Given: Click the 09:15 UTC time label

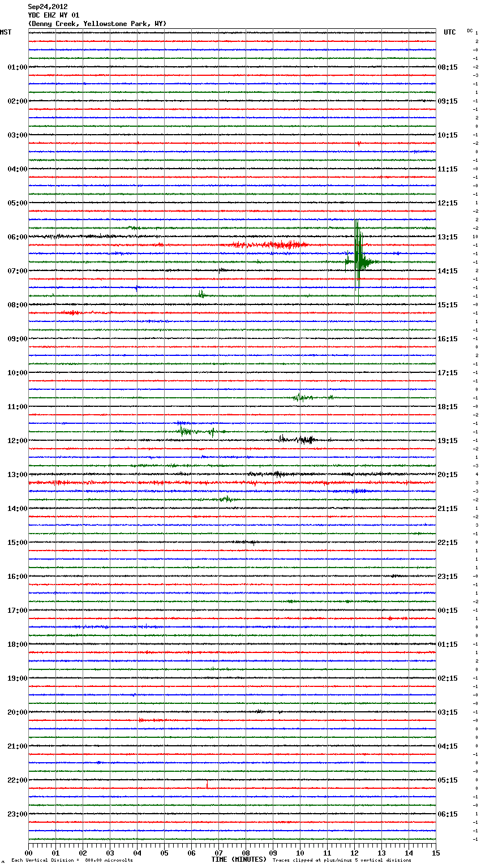Looking at the screenshot, I should [x=448, y=101].
